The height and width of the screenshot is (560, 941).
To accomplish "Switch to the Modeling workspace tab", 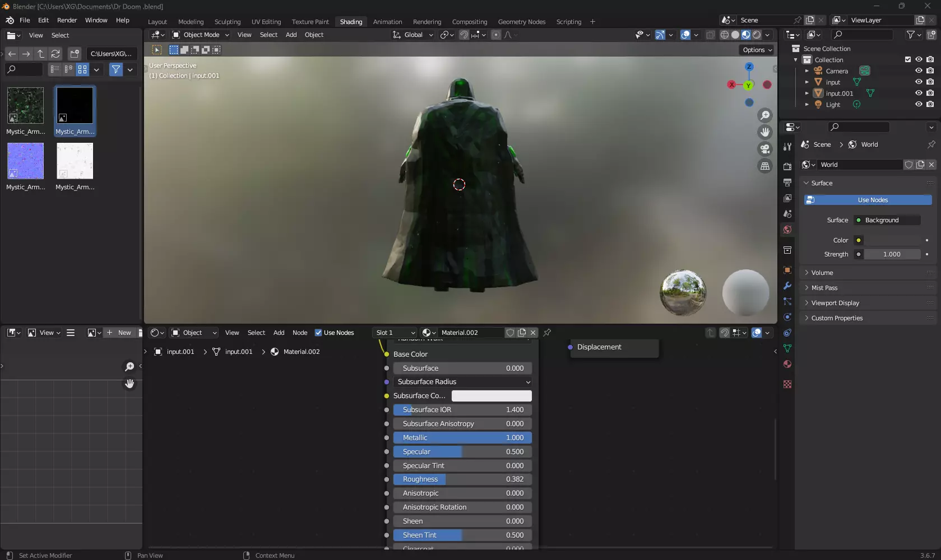I will (x=191, y=22).
